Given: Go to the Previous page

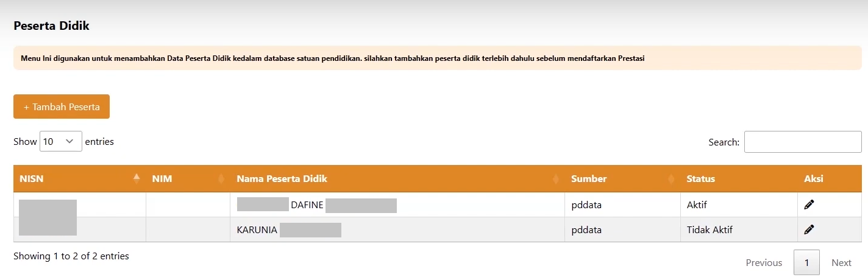Looking at the screenshot, I should tap(764, 262).
